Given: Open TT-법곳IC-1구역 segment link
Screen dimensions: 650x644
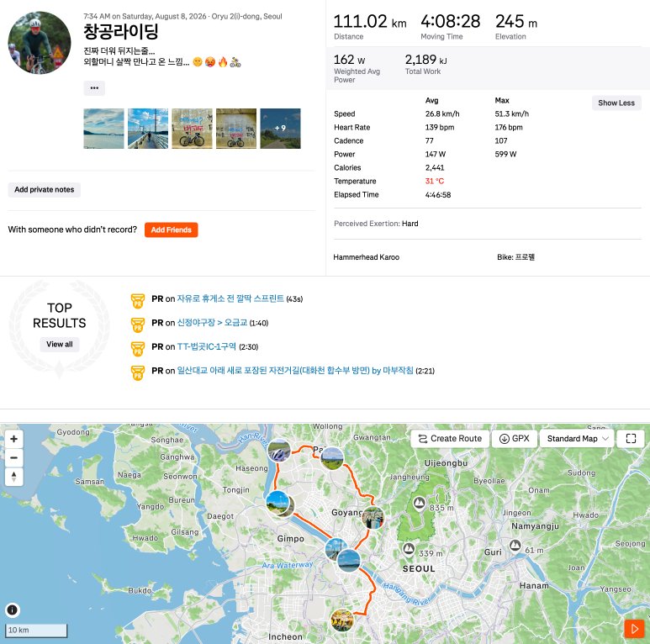Looking at the screenshot, I should tap(207, 346).
